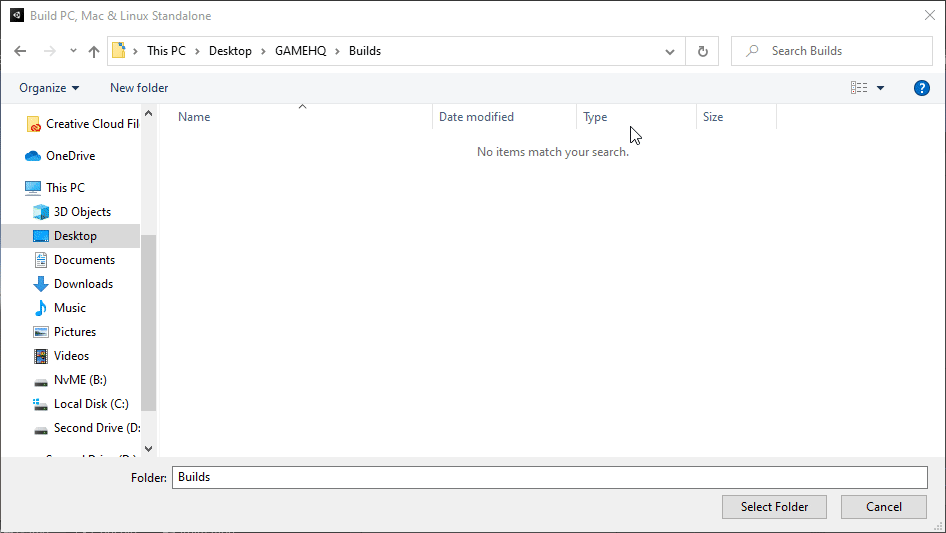Confirm with Select Folder button
Image resolution: width=946 pixels, height=533 pixels.
[x=774, y=507]
